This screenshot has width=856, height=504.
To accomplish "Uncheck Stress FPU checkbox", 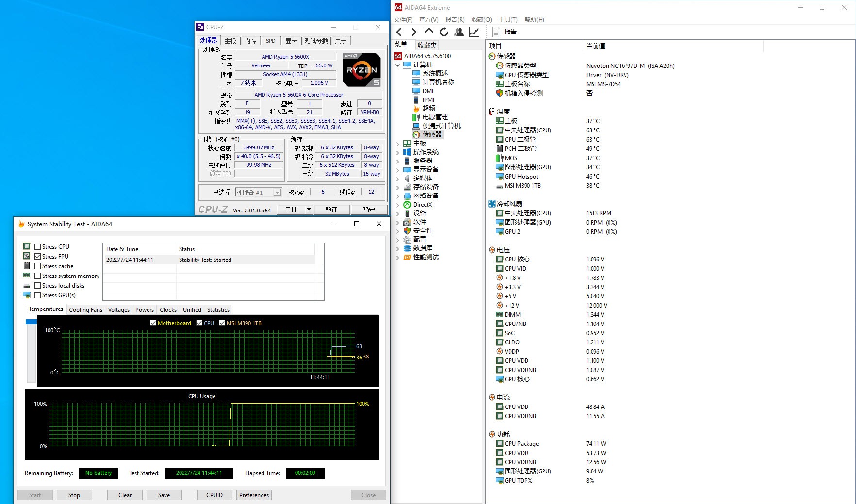I will 37,256.
